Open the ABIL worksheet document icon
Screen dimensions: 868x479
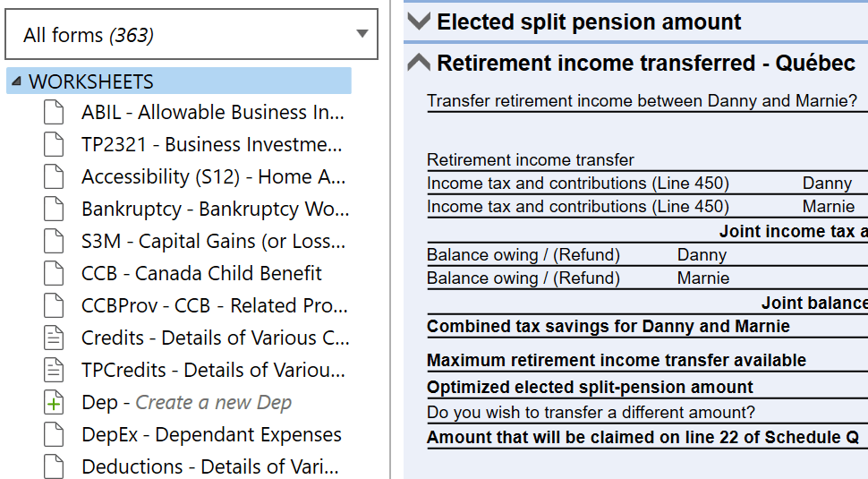[x=54, y=113]
